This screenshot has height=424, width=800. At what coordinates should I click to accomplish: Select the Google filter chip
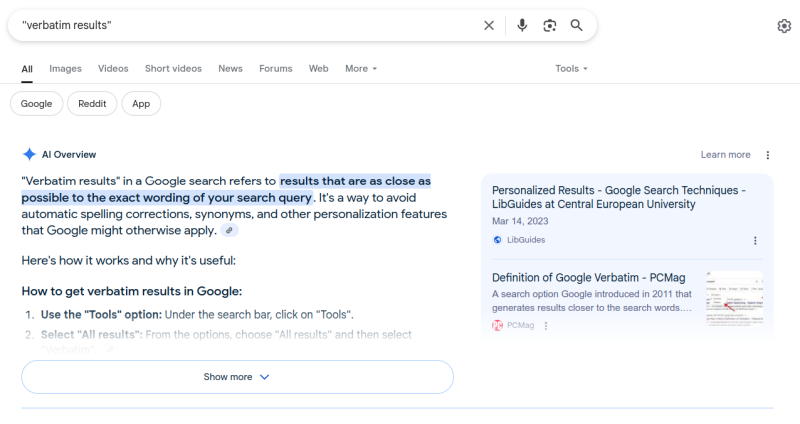[x=37, y=104]
